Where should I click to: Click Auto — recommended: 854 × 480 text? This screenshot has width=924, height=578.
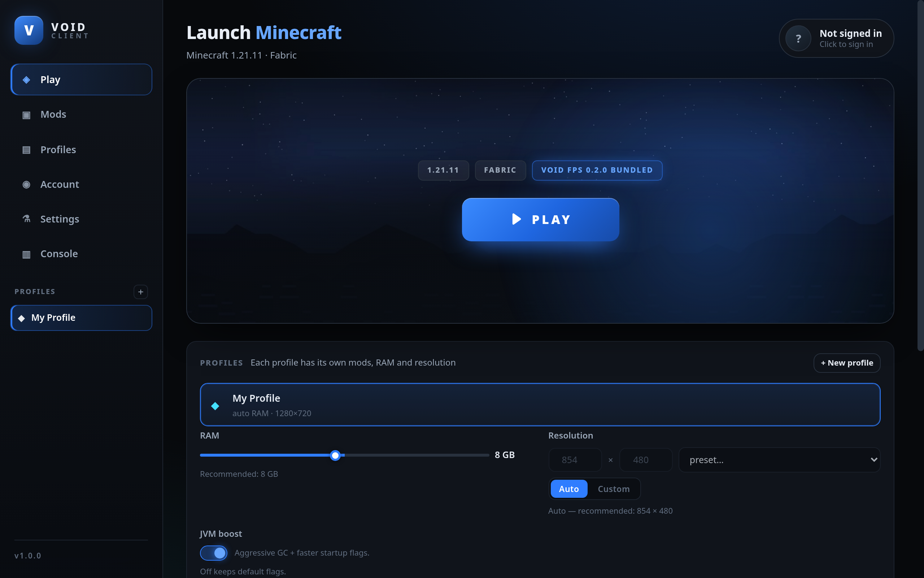pos(610,511)
